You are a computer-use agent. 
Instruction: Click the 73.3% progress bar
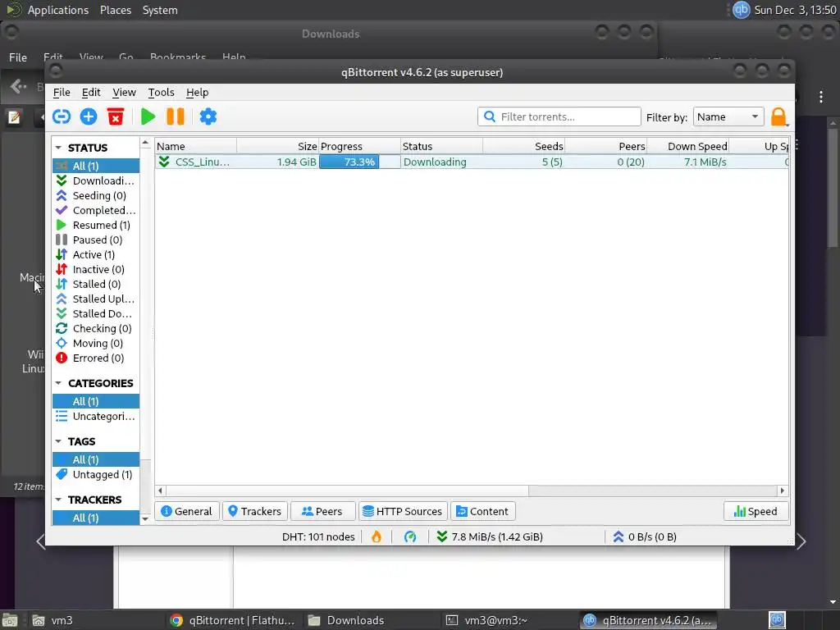coord(359,162)
